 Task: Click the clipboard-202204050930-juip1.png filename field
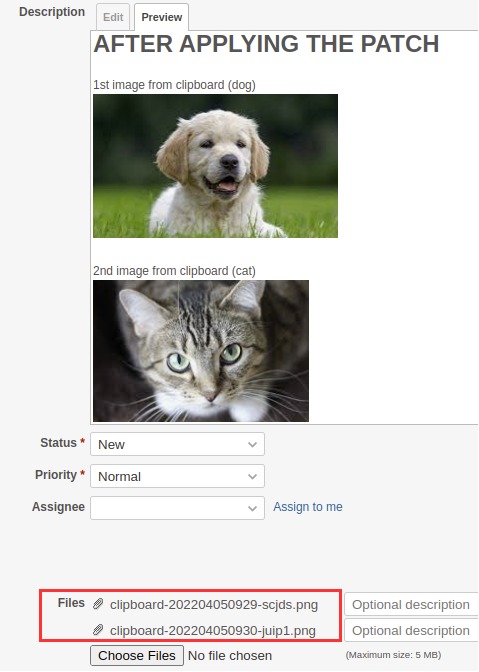(213, 630)
